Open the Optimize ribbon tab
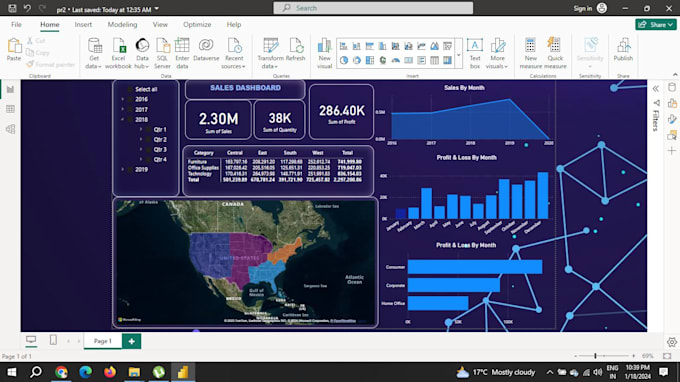Image resolution: width=680 pixels, height=382 pixels. click(x=197, y=25)
